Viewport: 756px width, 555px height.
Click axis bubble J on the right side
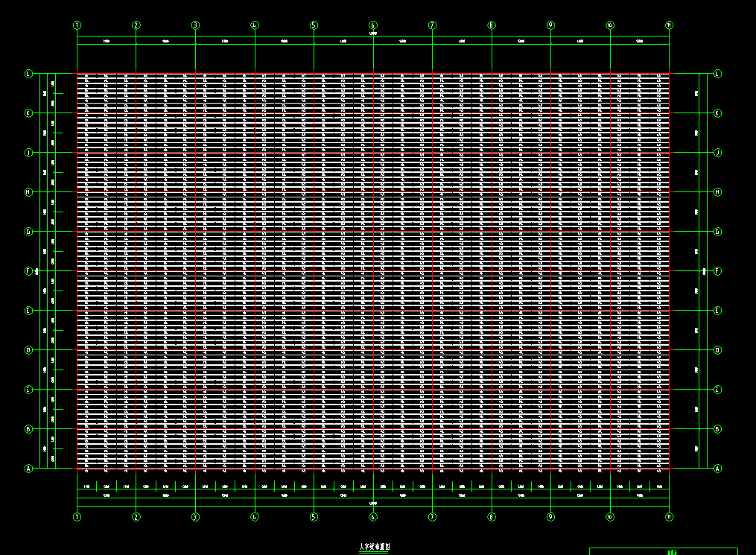[x=717, y=153]
